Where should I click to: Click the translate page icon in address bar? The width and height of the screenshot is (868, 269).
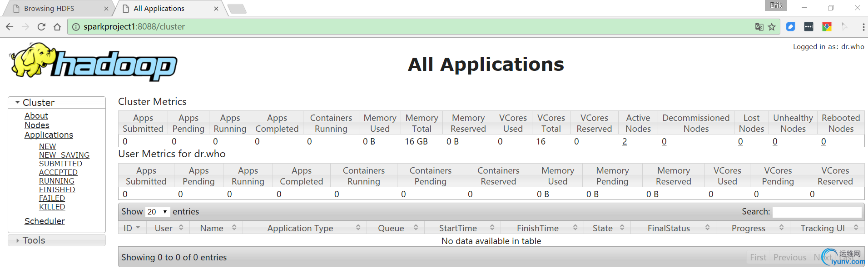tap(759, 27)
